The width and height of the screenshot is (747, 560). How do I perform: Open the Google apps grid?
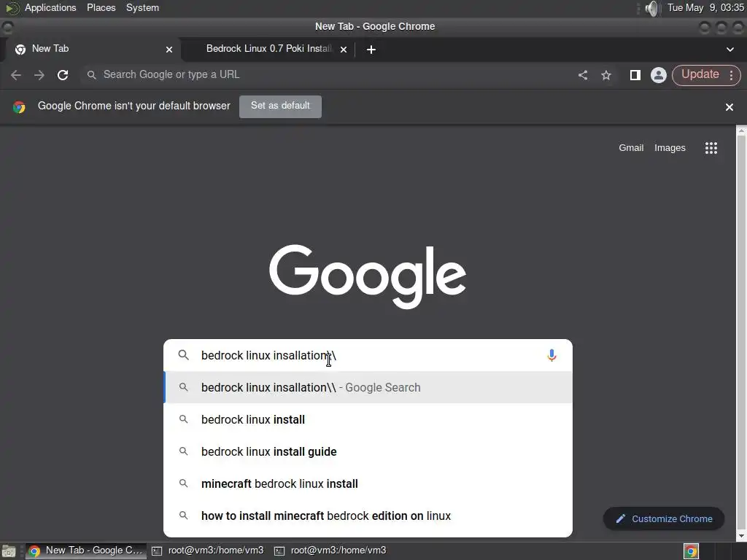point(711,148)
